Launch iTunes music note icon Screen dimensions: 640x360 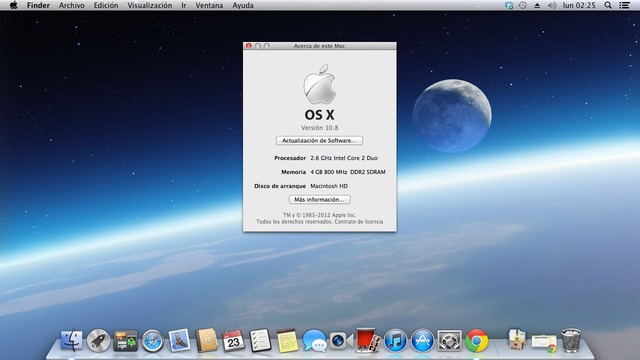pyautogui.click(x=395, y=340)
